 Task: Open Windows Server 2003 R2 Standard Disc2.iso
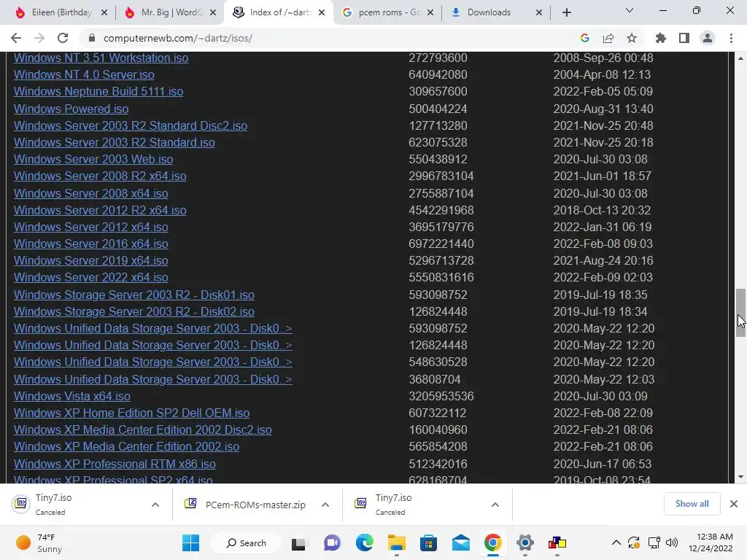[x=131, y=125]
